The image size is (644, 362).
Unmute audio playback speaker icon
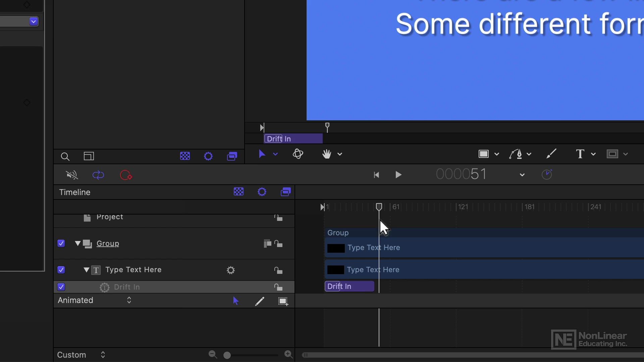[72, 175]
